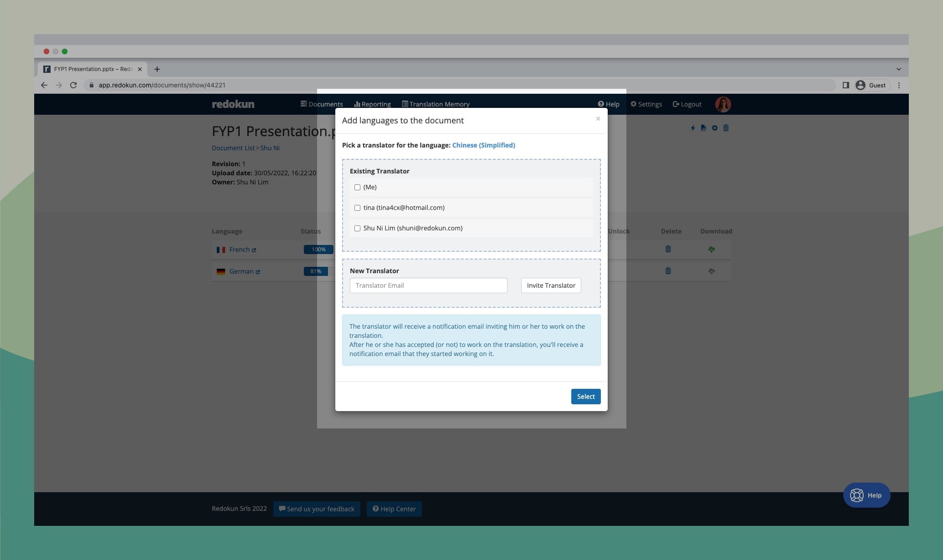Click the Invite Translator button
The image size is (943, 560).
click(x=551, y=285)
